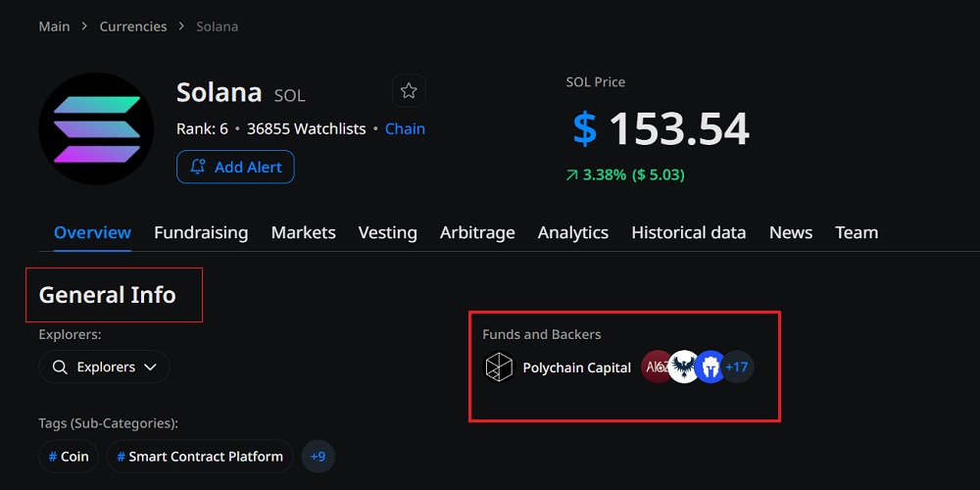This screenshot has height=490, width=980.
Task: Open the Explorers dropdown
Action: pyautogui.click(x=104, y=367)
